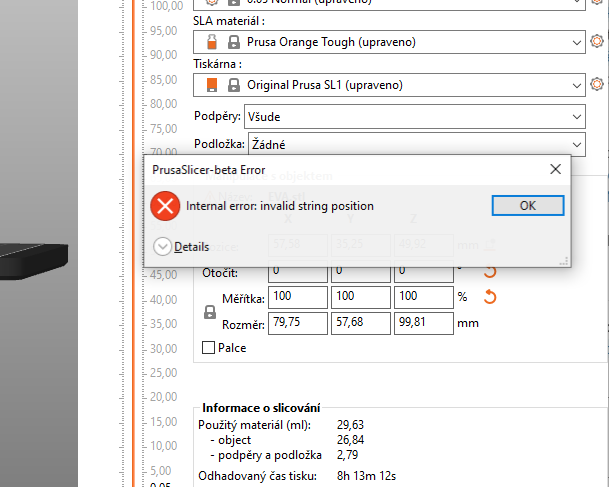Viewport: 609px width, 487px height.
Task: Click the object volume value 26,84
Action: tap(350, 440)
